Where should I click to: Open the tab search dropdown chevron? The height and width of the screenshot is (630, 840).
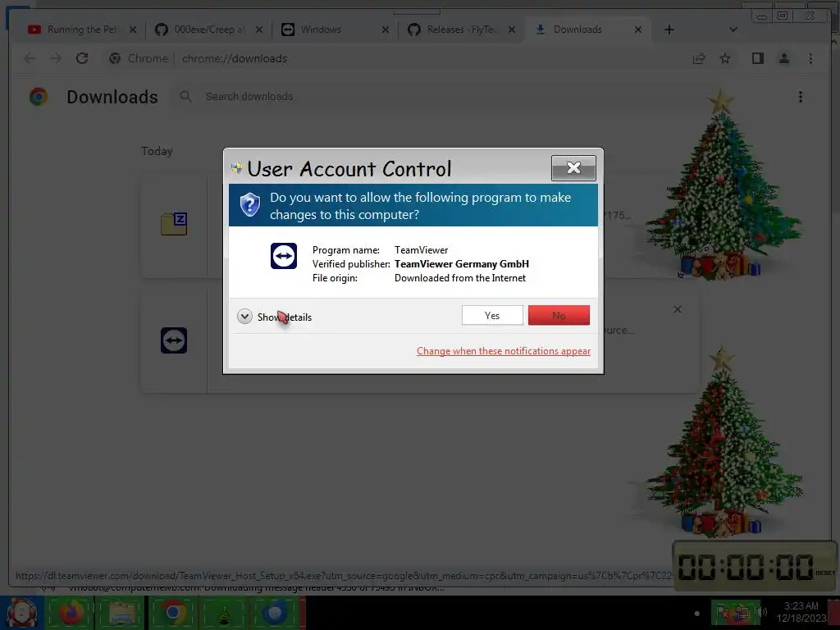[733, 30]
